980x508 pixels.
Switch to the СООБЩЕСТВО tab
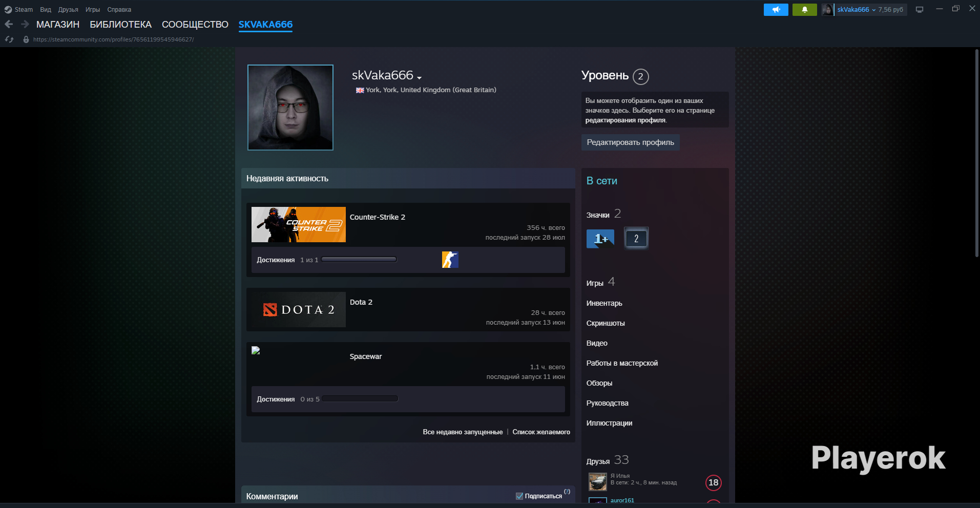pyautogui.click(x=195, y=25)
